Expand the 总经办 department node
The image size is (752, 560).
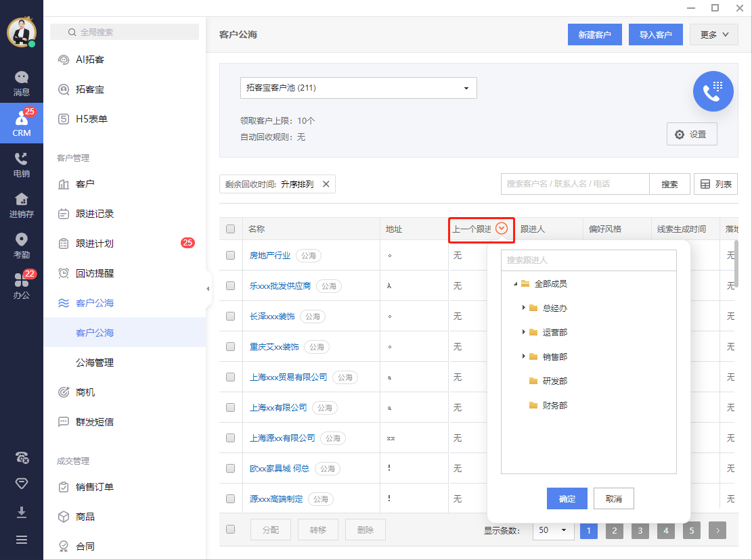coord(523,308)
